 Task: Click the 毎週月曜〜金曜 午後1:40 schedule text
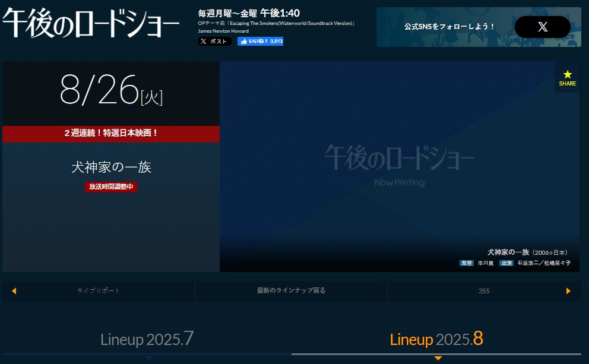pyautogui.click(x=249, y=13)
